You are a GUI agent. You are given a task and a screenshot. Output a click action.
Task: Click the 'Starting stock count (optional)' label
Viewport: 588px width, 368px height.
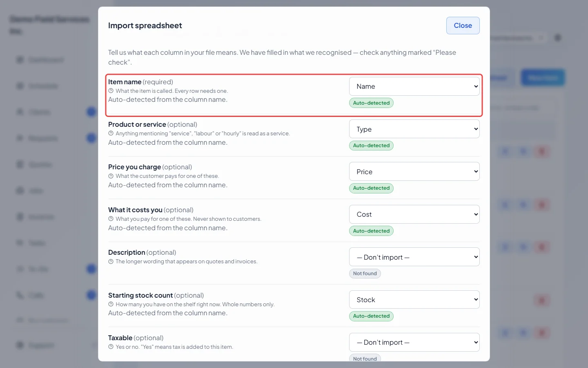click(156, 295)
